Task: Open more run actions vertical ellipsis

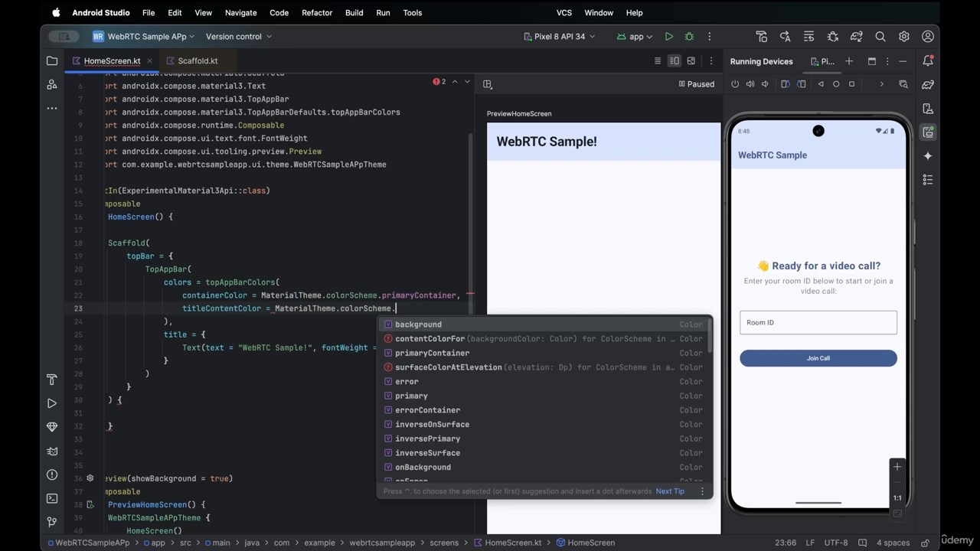Action: [710, 37]
